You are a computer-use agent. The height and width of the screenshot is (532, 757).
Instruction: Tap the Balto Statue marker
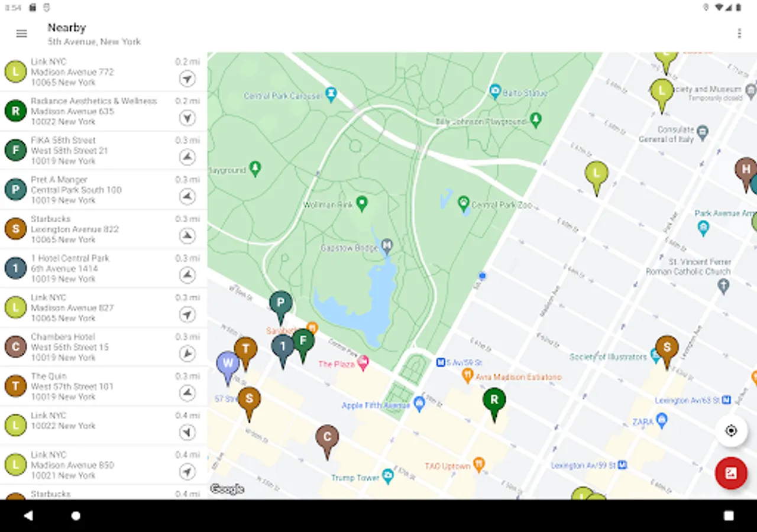pos(495,91)
